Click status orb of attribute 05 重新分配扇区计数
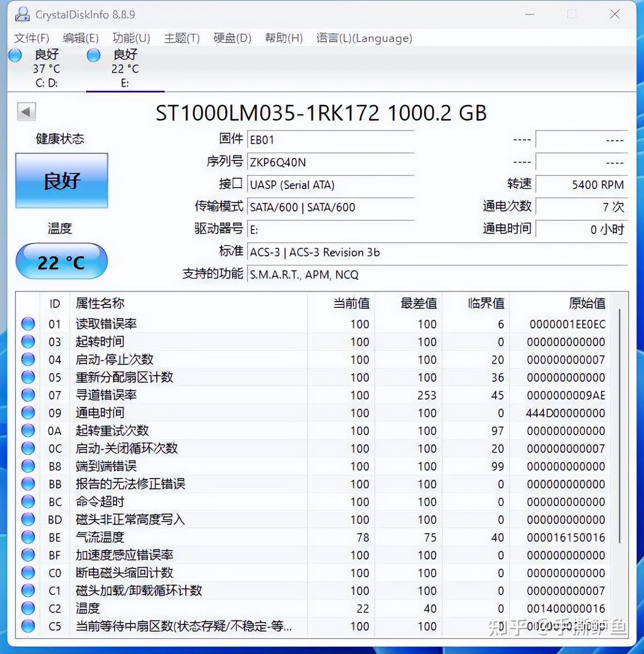This screenshot has width=644, height=654. (x=28, y=377)
